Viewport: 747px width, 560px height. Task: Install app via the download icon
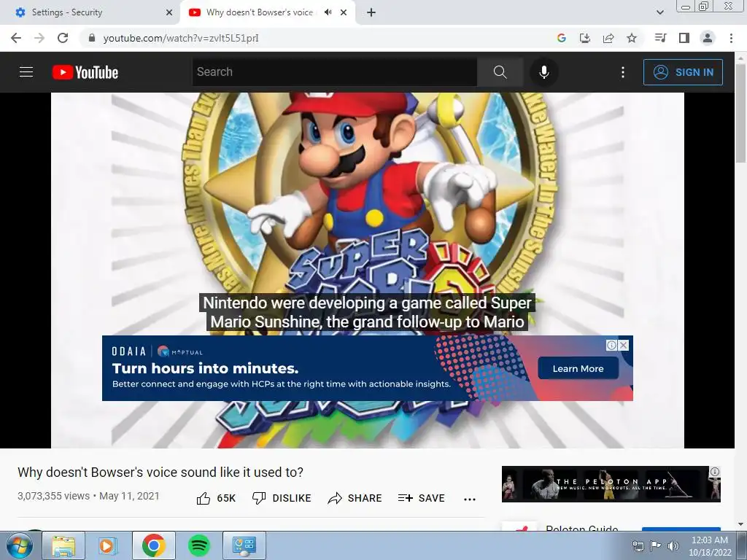pos(585,38)
